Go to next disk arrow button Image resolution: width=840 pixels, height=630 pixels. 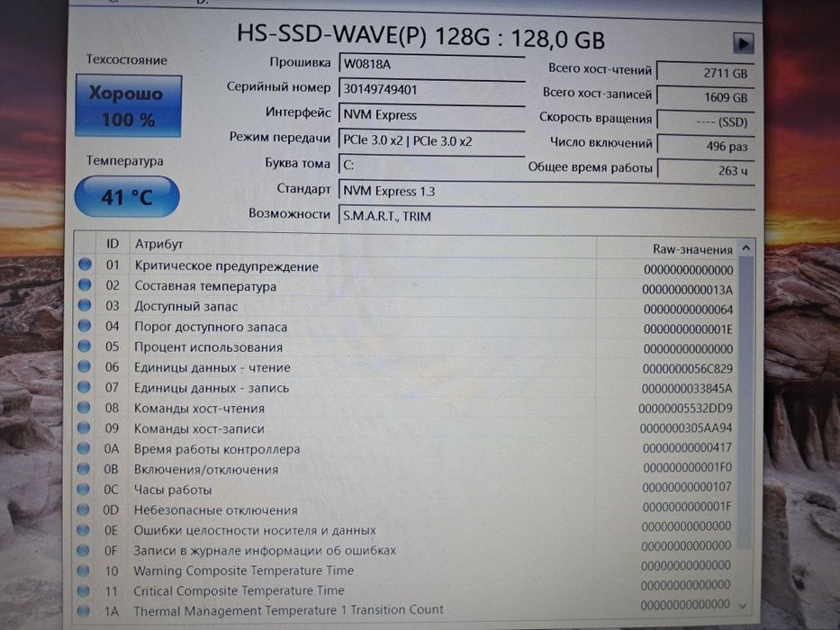pos(743,43)
